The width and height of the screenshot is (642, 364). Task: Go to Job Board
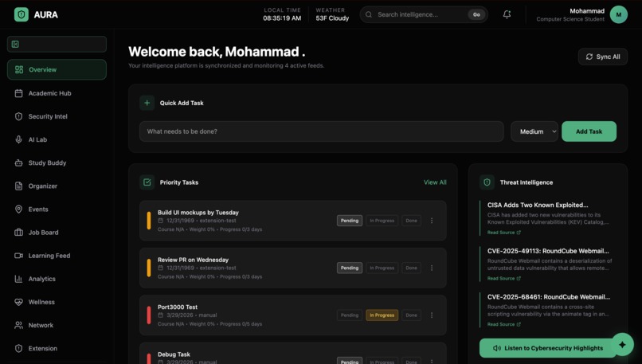(x=57, y=233)
